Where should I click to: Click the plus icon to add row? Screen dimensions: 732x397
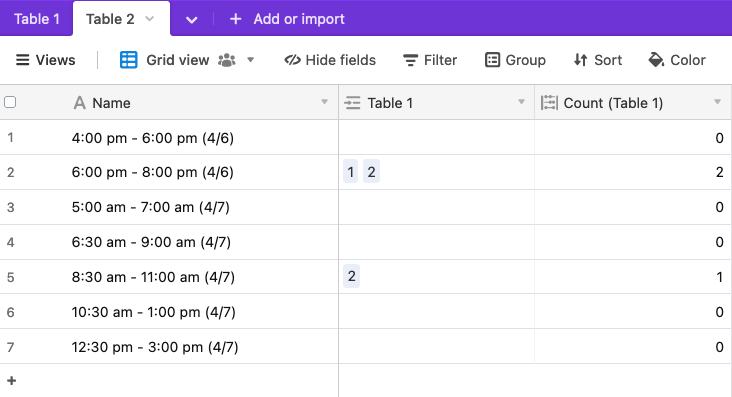tap(12, 381)
